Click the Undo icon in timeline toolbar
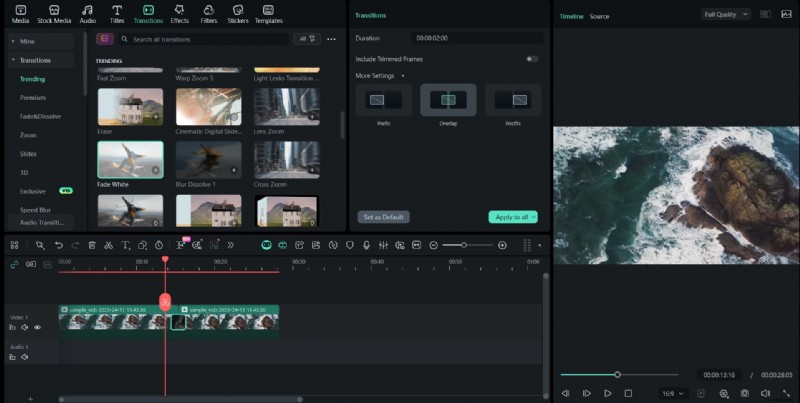Viewport: 800px width, 403px height. pyautogui.click(x=59, y=245)
